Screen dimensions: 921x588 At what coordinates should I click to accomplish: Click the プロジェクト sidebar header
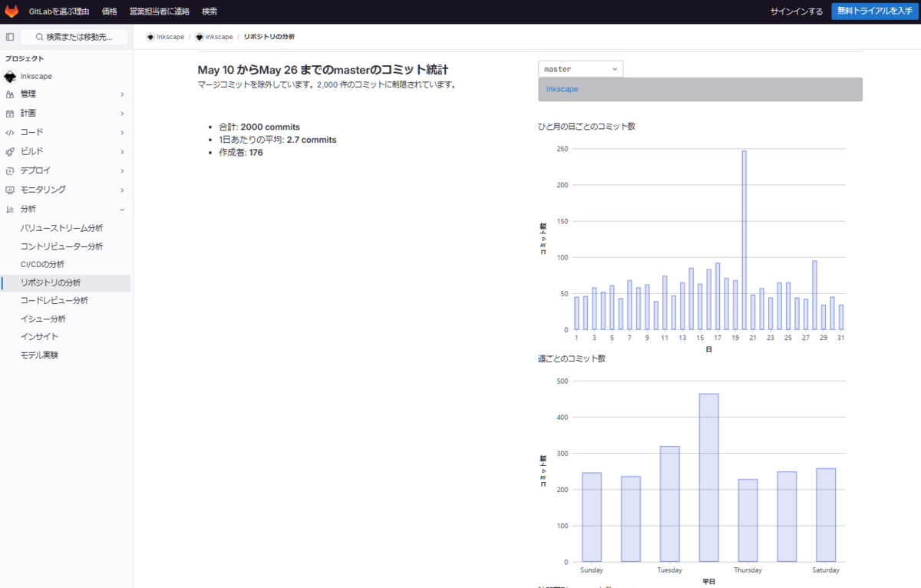(25, 58)
